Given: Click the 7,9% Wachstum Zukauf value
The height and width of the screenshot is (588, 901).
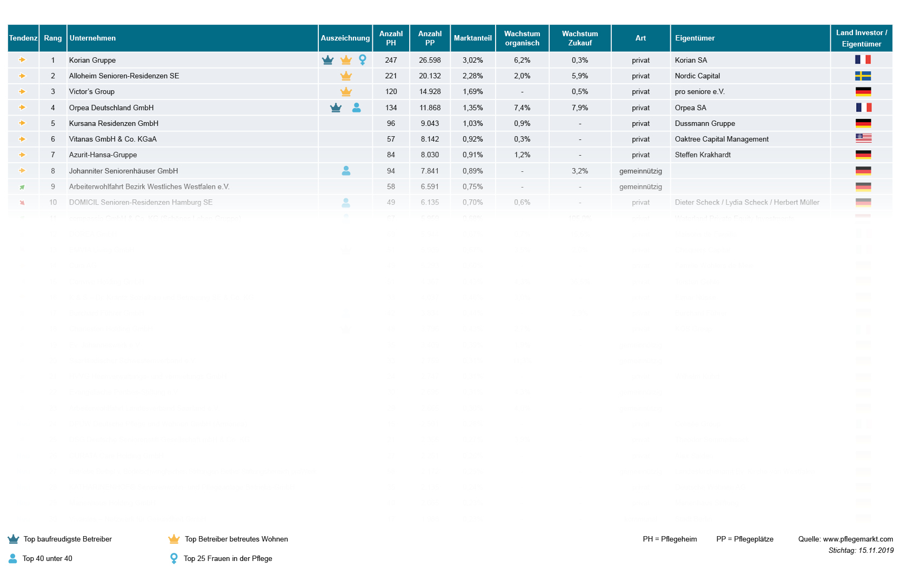Looking at the screenshot, I should [580, 108].
